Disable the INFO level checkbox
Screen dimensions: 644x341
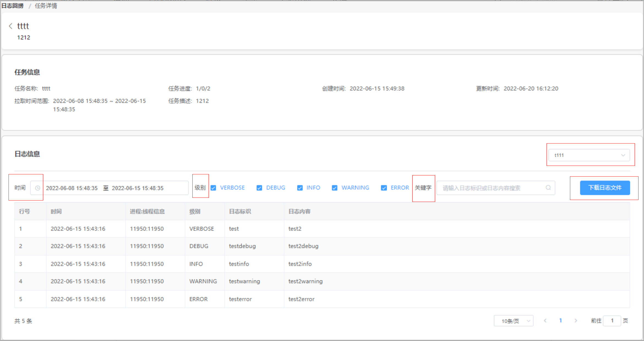pyautogui.click(x=300, y=188)
